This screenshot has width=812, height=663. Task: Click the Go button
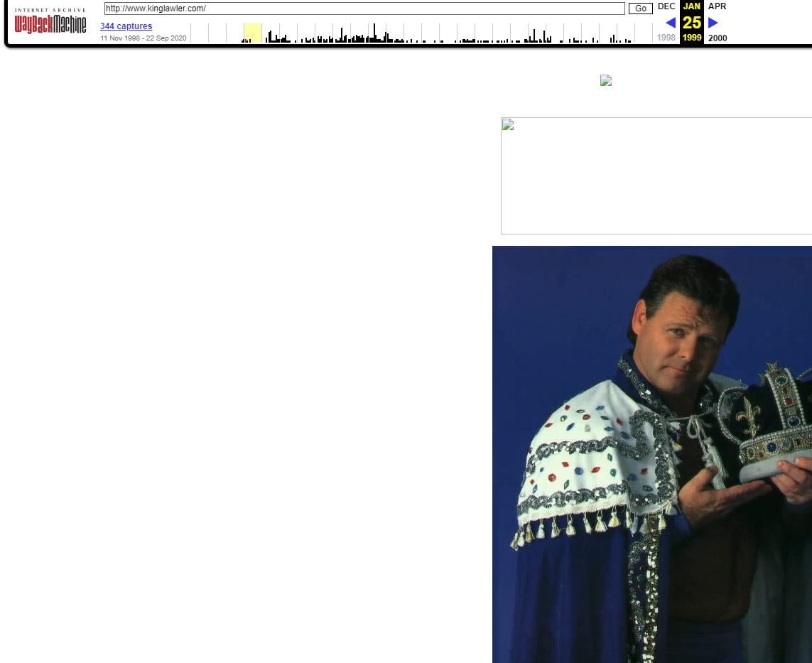pyautogui.click(x=640, y=9)
